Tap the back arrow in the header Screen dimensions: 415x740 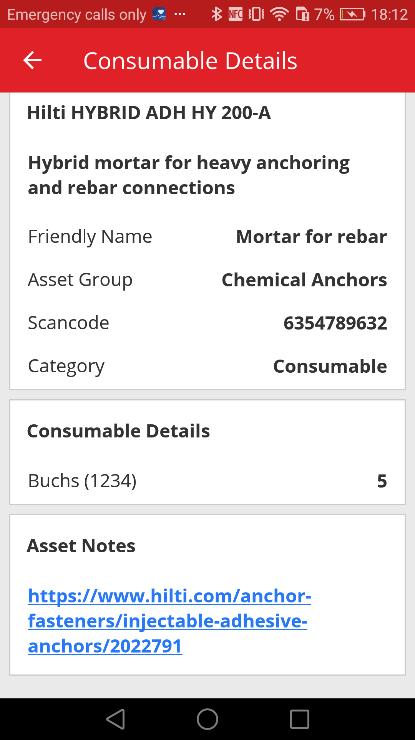[x=32, y=60]
